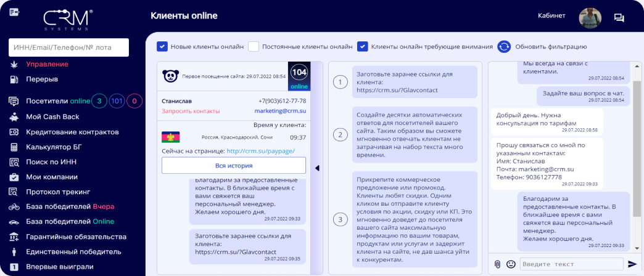Click the Поиск по ИНН search icon

(x=14, y=162)
